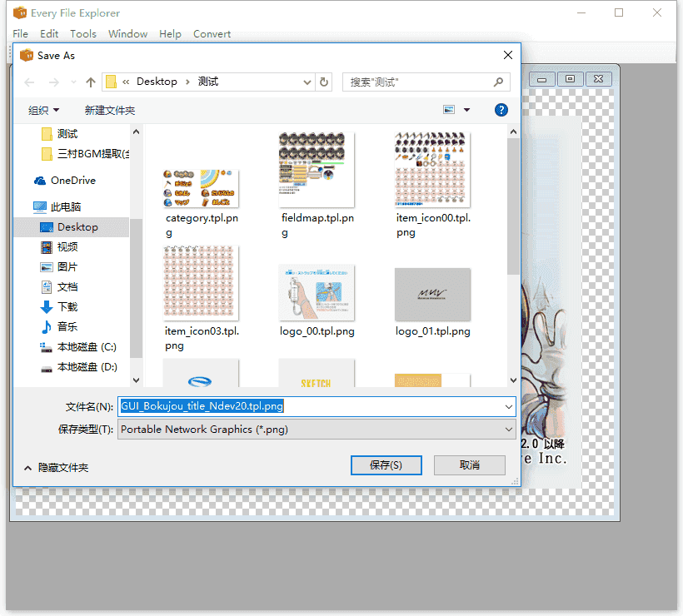Click the 保存(S) save button
Image resolution: width=683 pixels, height=616 pixels.
point(386,465)
